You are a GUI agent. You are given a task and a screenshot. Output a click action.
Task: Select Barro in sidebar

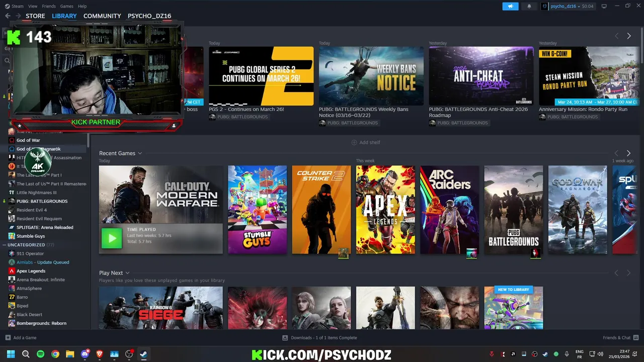(22, 297)
